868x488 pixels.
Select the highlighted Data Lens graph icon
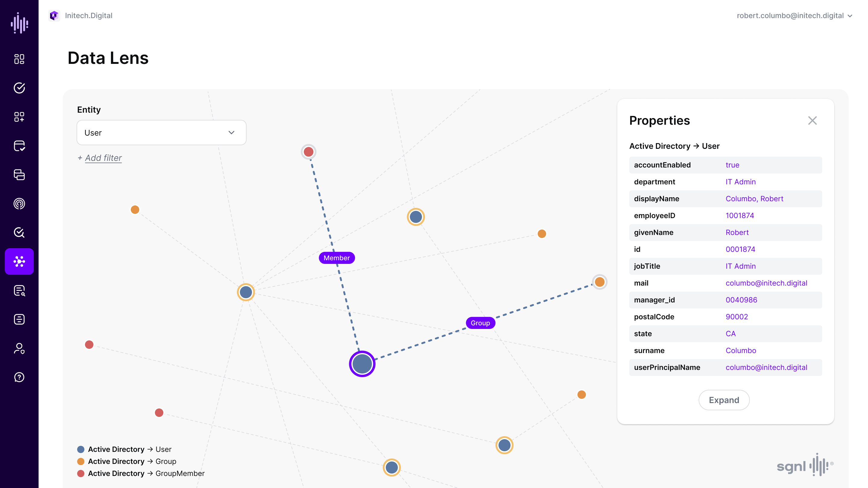[19, 261]
